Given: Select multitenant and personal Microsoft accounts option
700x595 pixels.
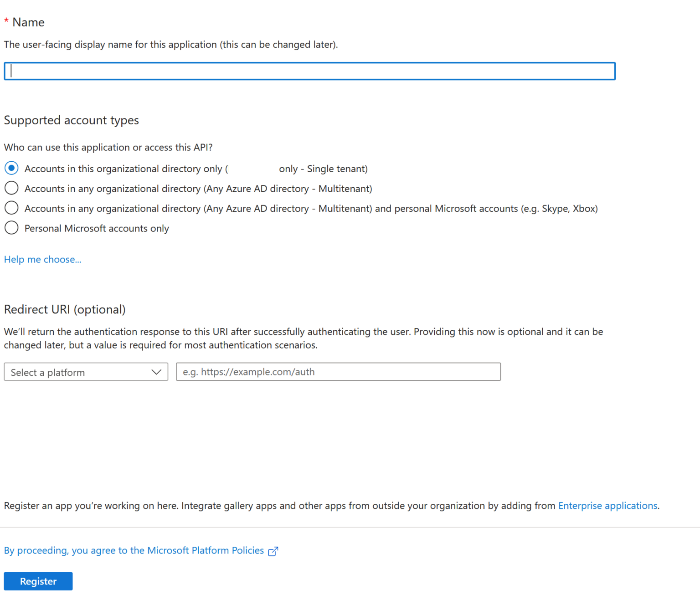Looking at the screenshot, I should tap(11, 208).
